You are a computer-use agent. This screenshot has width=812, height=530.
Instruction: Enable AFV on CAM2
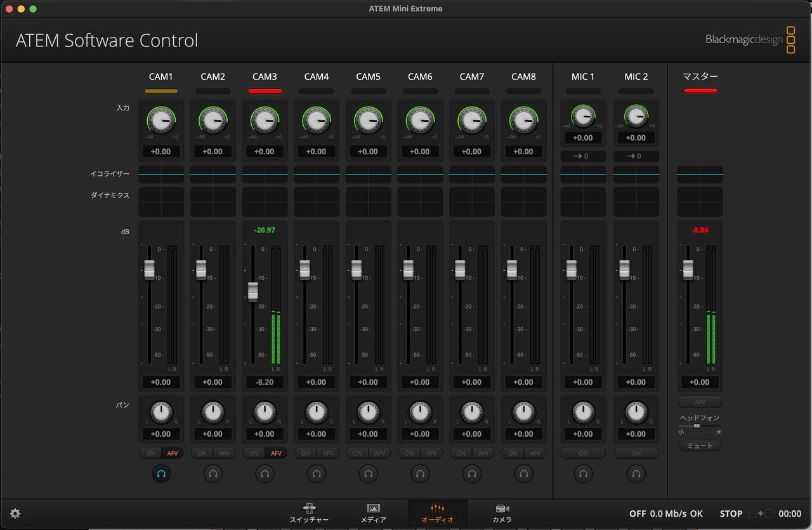point(224,453)
